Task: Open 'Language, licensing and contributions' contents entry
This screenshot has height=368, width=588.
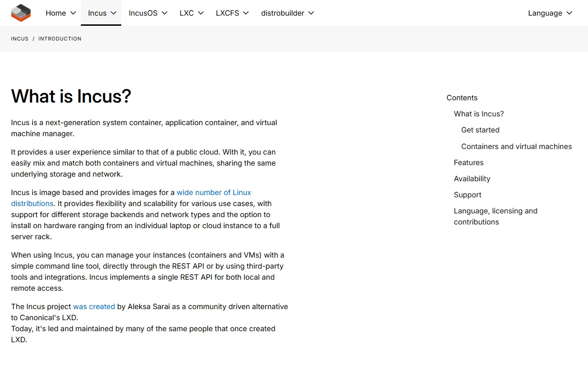Action: [x=496, y=216]
